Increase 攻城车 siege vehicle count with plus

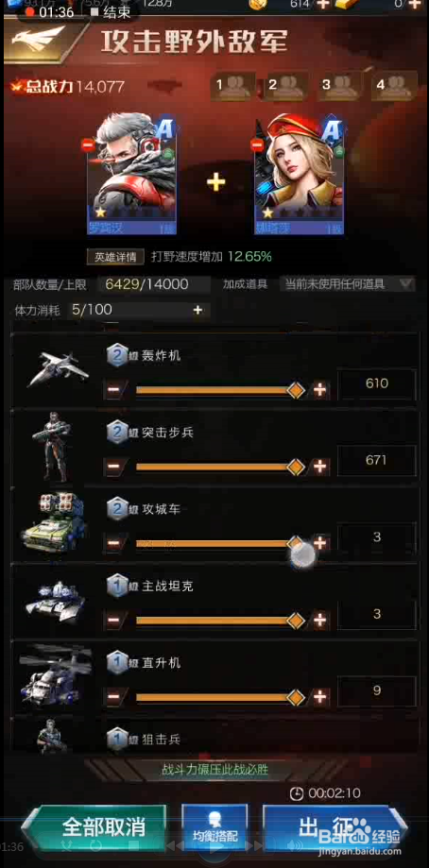coord(320,543)
